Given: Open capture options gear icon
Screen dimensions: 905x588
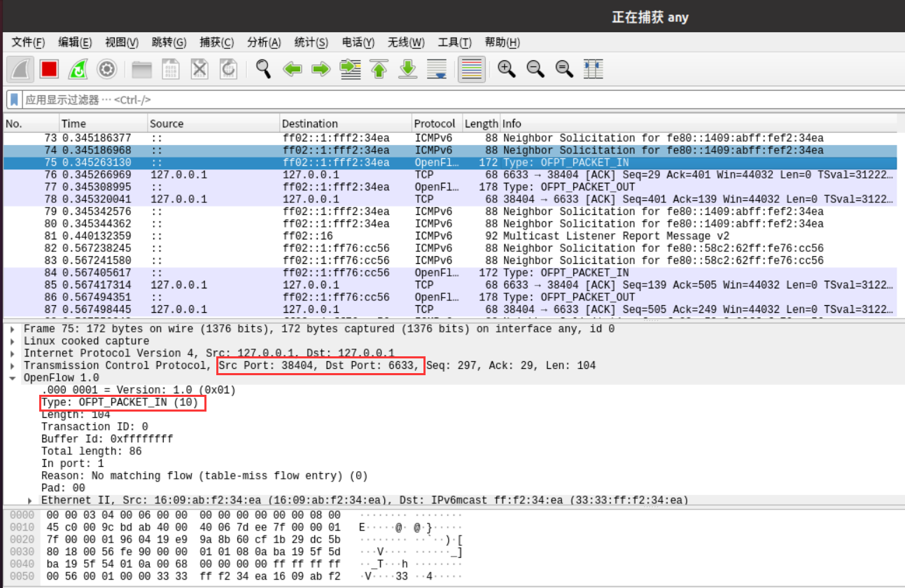Looking at the screenshot, I should pos(106,69).
